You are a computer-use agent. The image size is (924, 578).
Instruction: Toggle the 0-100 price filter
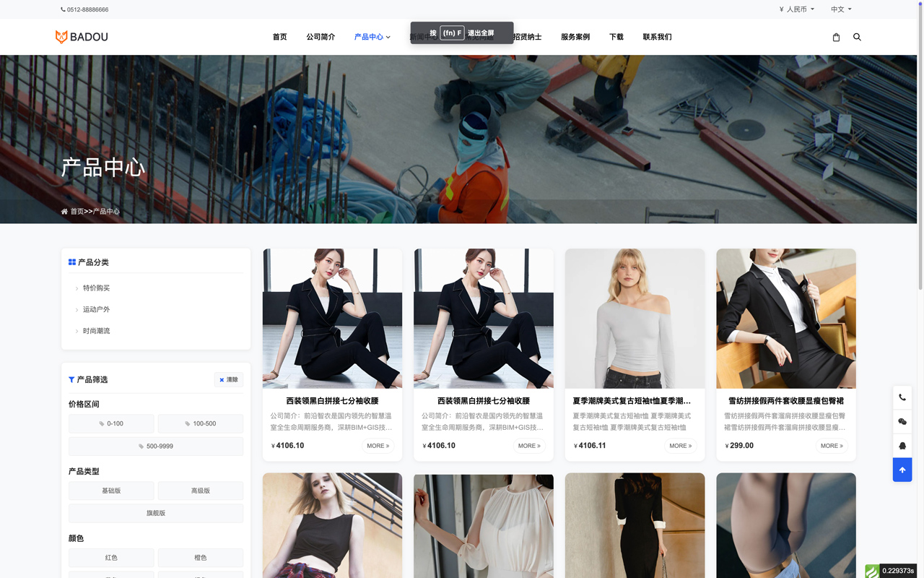tap(110, 423)
